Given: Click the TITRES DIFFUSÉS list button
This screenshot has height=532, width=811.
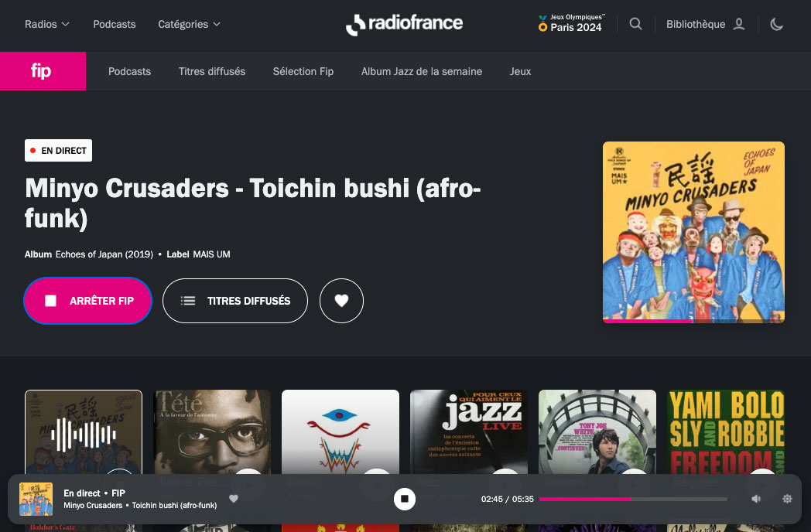Looking at the screenshot, I should pos(235,301).
